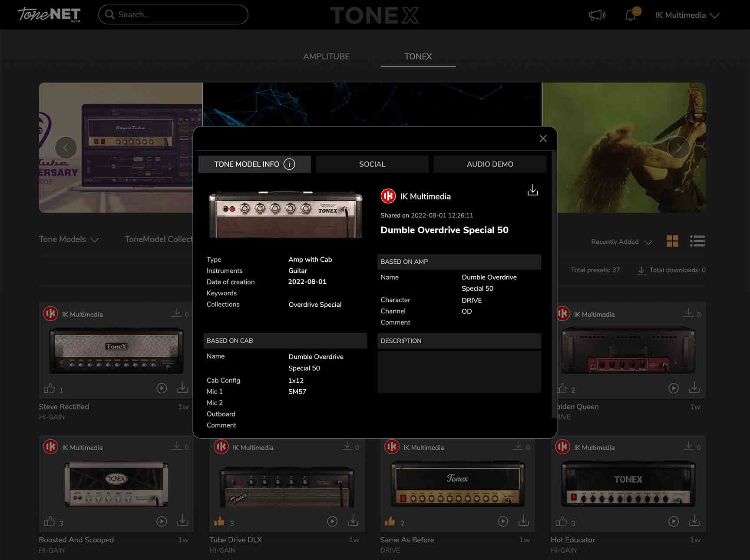Click the Tone Model Info circle icon
Screen dimensions: 750x560
tap(289, 164)
